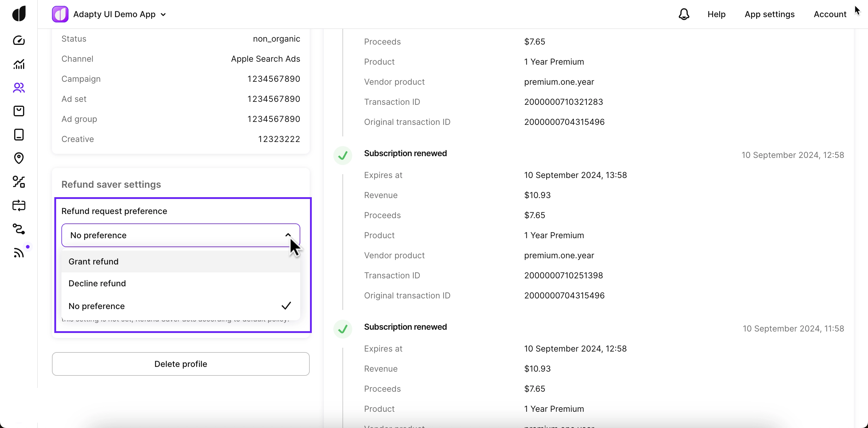
Task: Expand the Adapty UI Demo App switcher
Action: 120,14
